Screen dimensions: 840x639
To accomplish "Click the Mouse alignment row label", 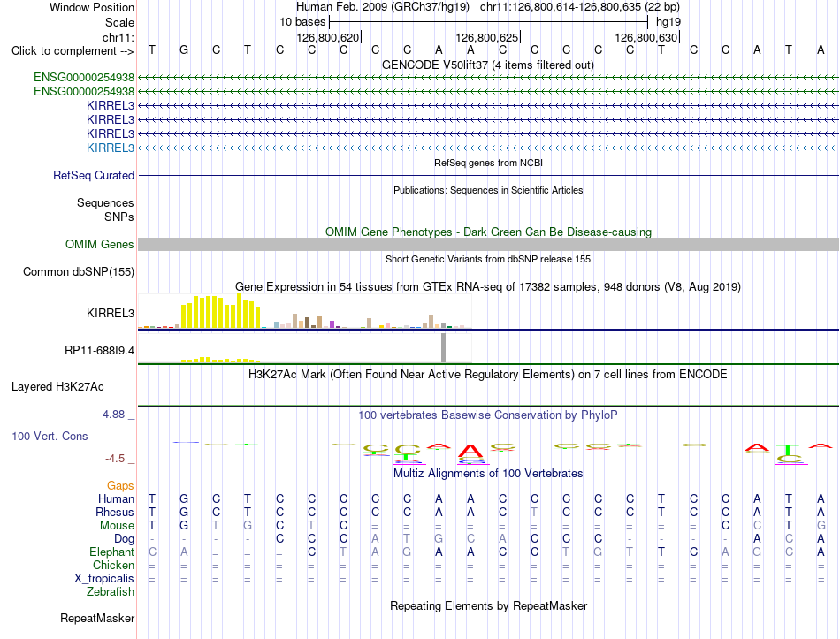I will 117,526.
